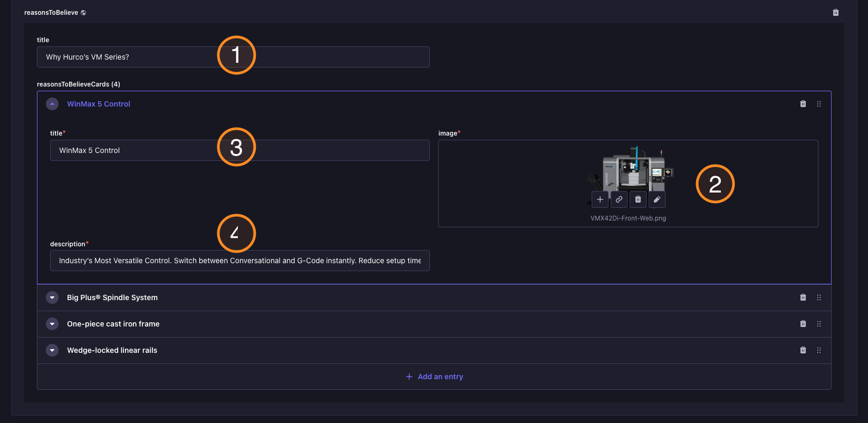Delete the WinMax 5 Control card
Image resolution: width=868 pixels, height=423 pixels.
click(803, 104)
